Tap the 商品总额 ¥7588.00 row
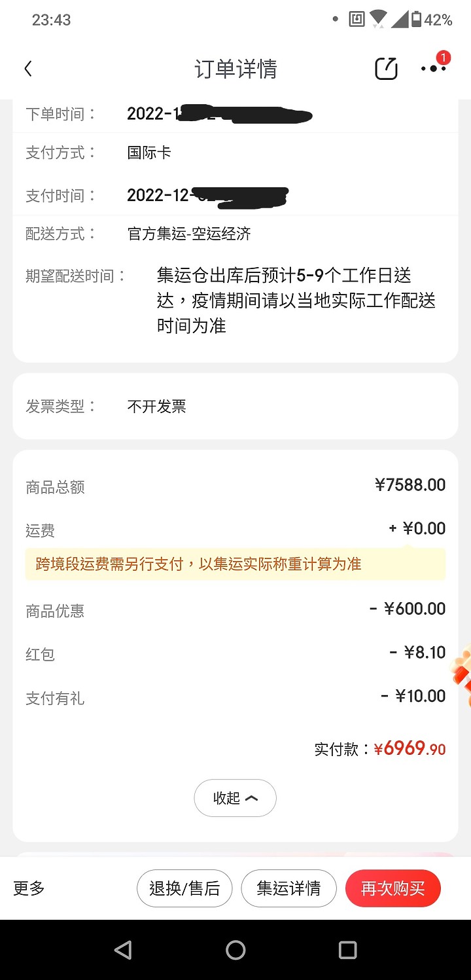Image resolution: width=471 pixels, height=980 pixels. [x=235, y=486]
